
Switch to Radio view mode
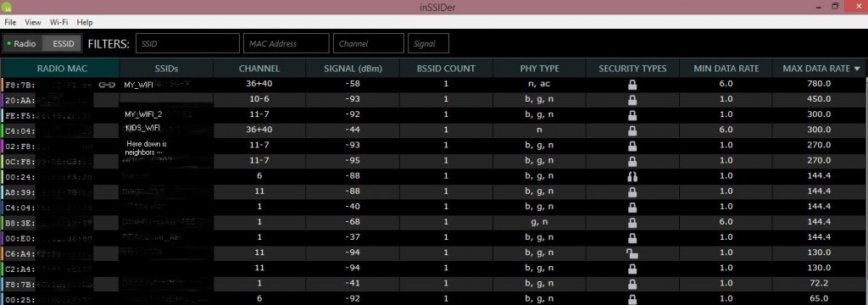point(22,44)
